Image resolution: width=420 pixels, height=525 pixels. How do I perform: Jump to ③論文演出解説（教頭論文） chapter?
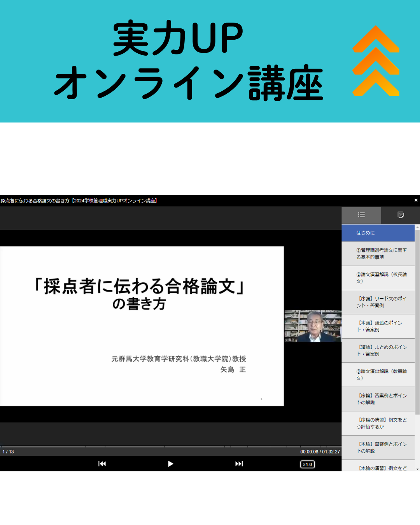pos(378,374)
